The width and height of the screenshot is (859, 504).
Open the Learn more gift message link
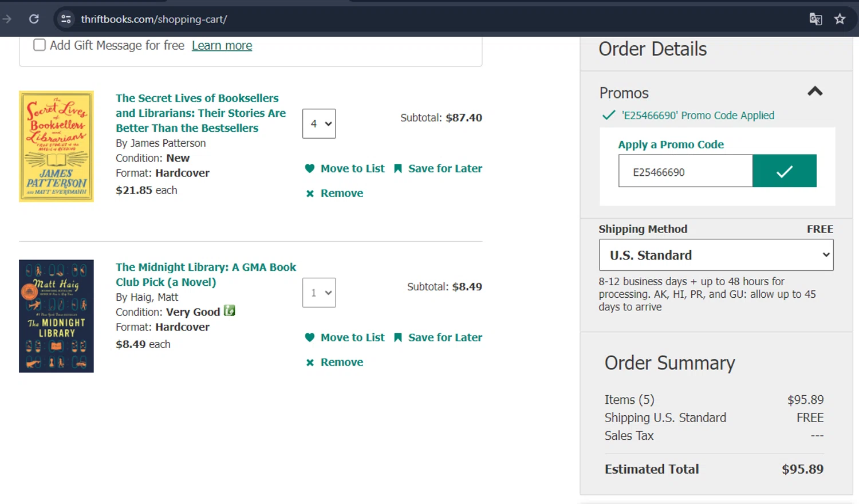point(222,45)
